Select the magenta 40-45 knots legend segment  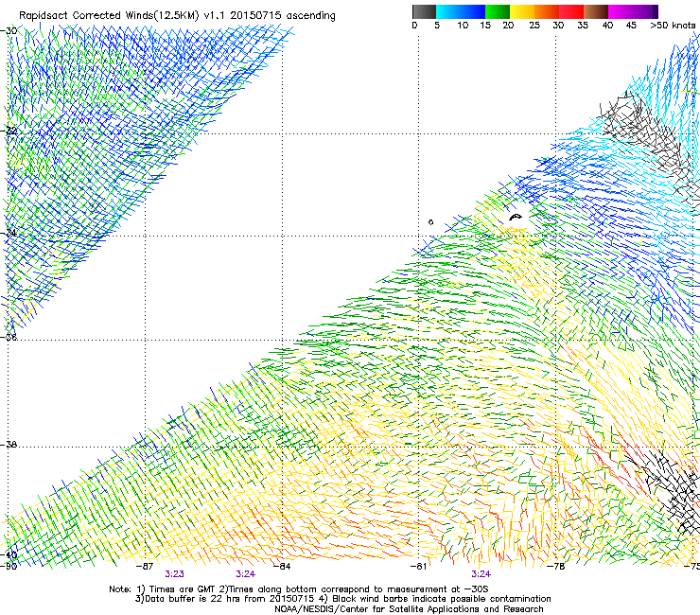[x=621, y=11]
